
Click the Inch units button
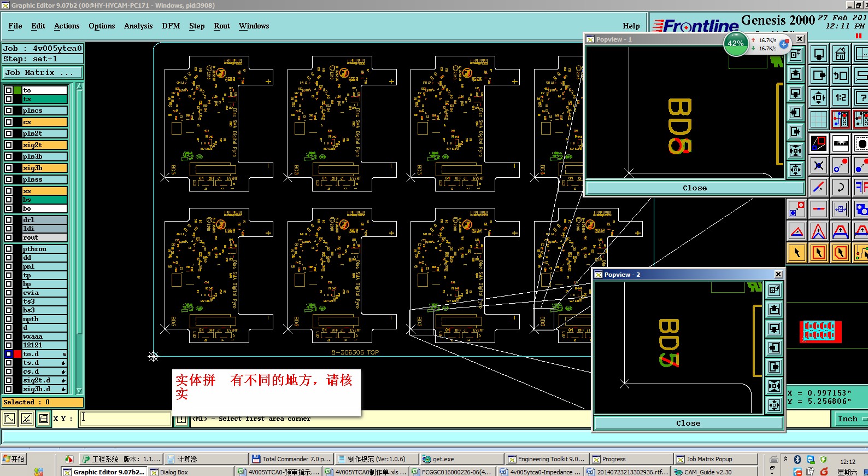(x=850, y=419)
